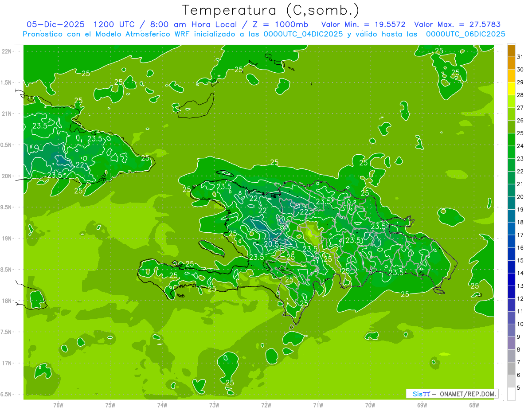Click the 'ONAMET/REP.DOM.' credit label
Screen dimensions: 532x411
[x=467, y=394]
